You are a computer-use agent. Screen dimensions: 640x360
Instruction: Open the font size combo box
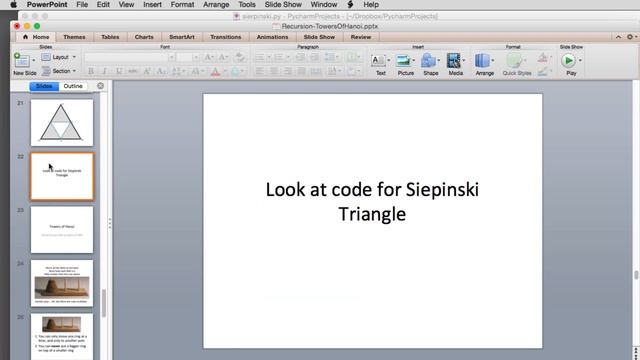[188, 57]
